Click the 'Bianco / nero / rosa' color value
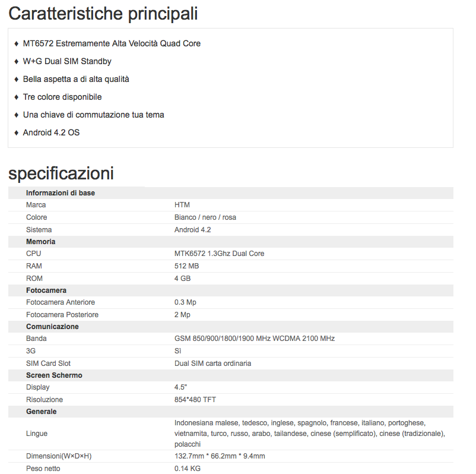The height and width of the screenshot is (474, 476). pyautogui.click(x=205, y=217)
